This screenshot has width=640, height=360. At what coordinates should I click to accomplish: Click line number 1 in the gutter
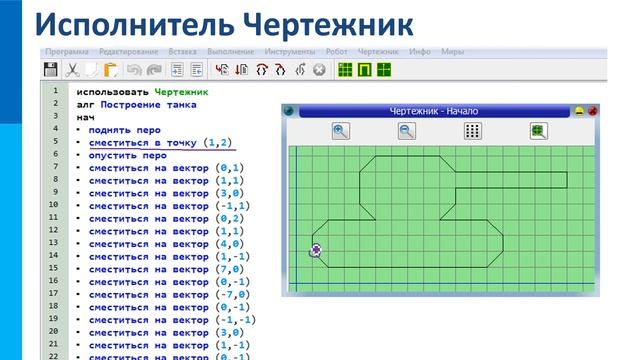[x=55, y=90]
